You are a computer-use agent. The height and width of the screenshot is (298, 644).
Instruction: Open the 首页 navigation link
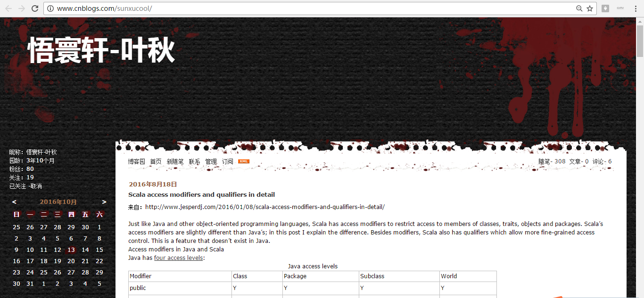point(156,161)
